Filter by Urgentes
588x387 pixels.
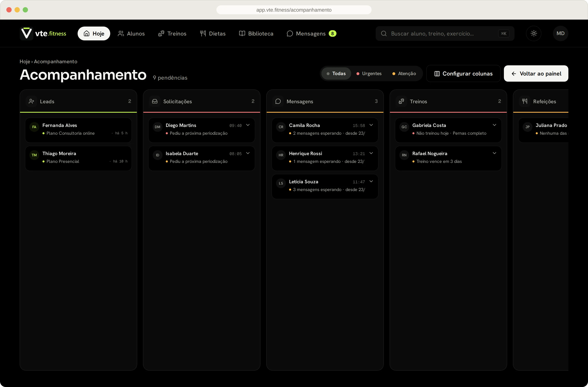tap(369, 74)
